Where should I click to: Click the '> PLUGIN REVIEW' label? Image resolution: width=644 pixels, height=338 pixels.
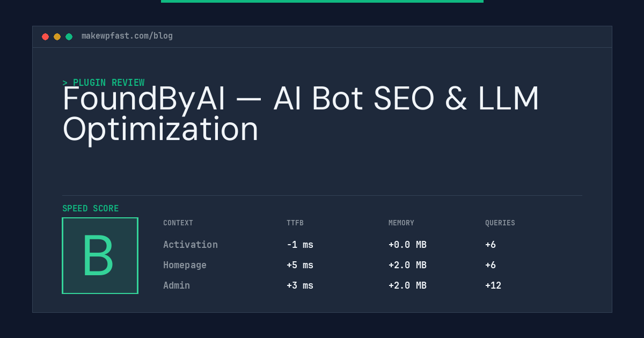click(104, 83)
